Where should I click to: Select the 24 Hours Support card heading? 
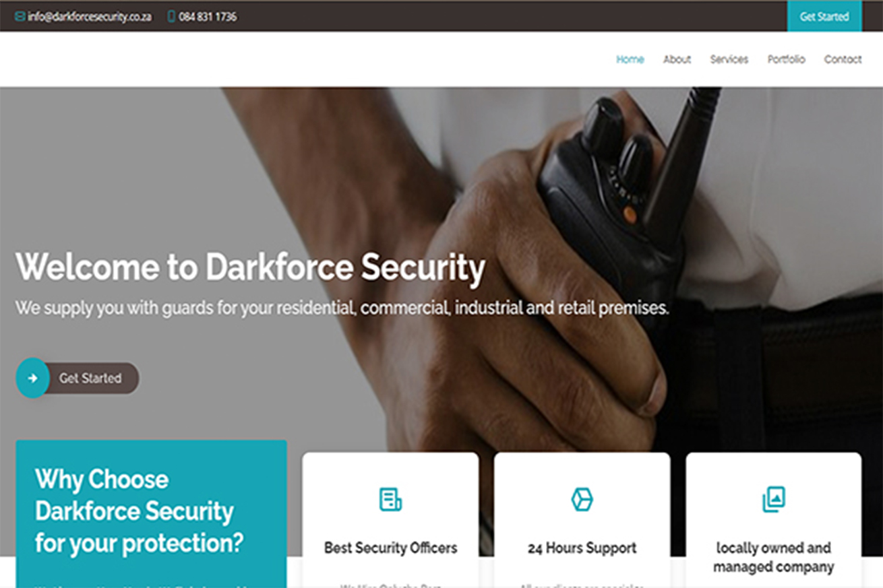tap(582, 548)
